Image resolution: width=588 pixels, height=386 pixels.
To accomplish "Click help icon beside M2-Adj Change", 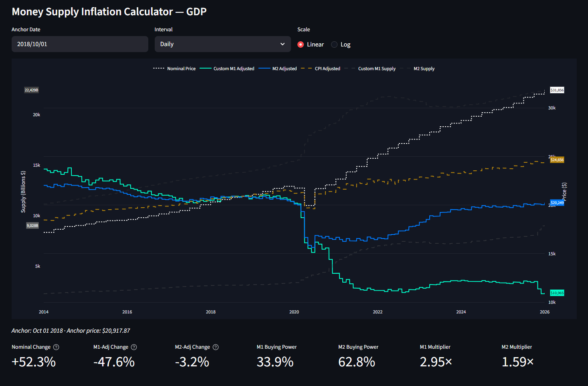I will [x=216, y=347].
